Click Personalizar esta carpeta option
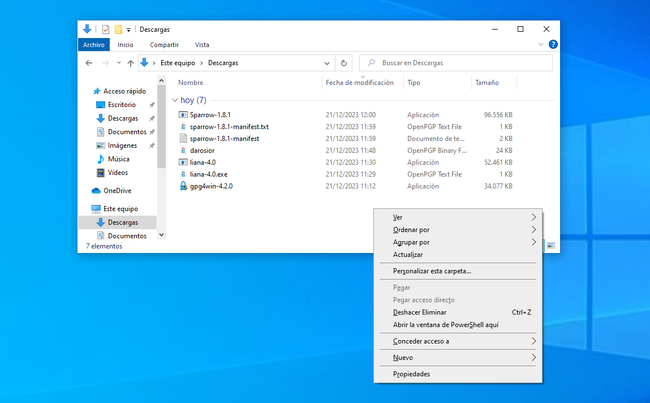 (432, 271)
